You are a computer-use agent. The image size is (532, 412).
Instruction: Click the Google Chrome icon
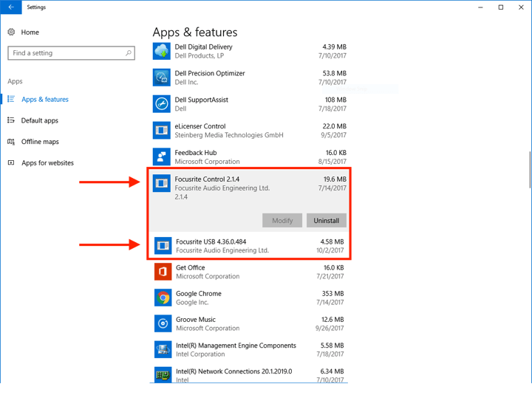[x=163, y=298]
